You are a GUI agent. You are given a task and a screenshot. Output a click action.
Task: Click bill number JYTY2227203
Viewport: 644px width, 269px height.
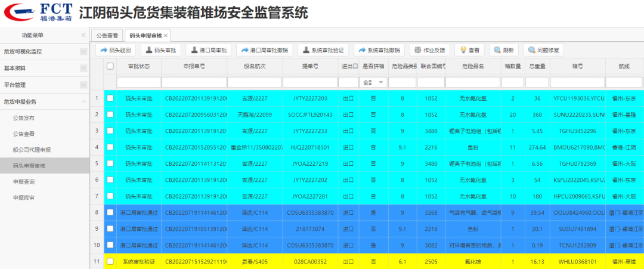coord(310,98)
